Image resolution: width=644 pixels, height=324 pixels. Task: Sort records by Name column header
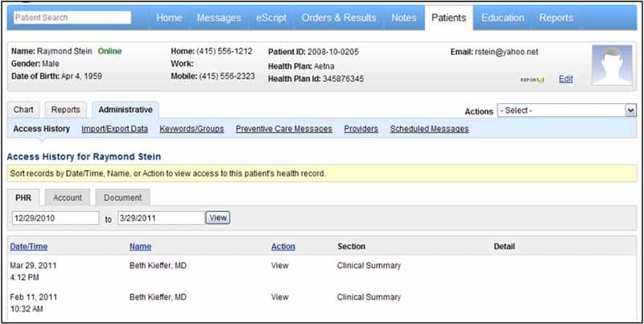click(x=140, y=247)
